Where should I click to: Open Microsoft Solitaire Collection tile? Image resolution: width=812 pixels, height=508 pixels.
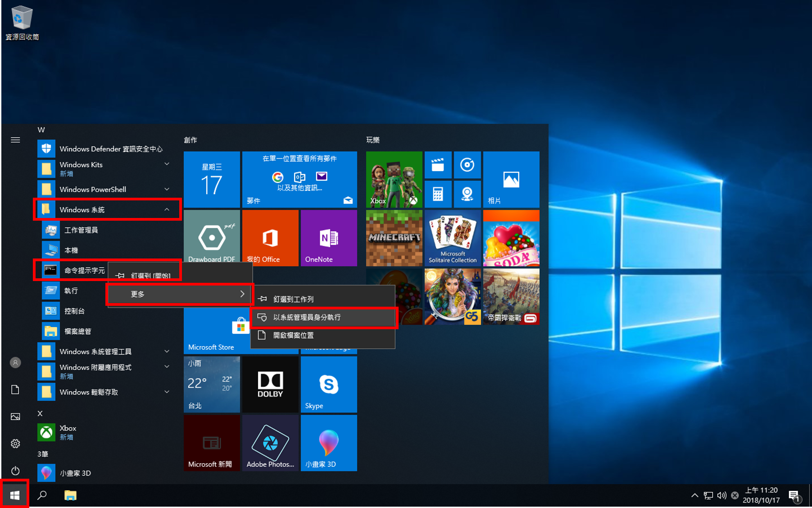pyautogui.click(x=453, y=238)
